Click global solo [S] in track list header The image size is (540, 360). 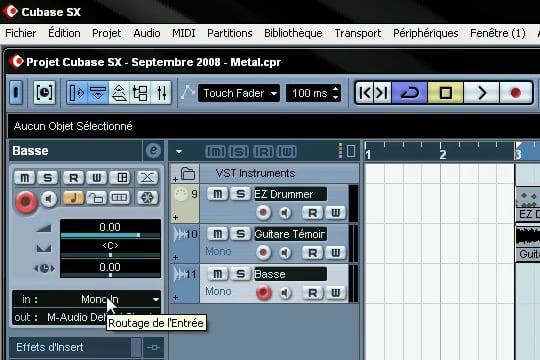point(239,151)
